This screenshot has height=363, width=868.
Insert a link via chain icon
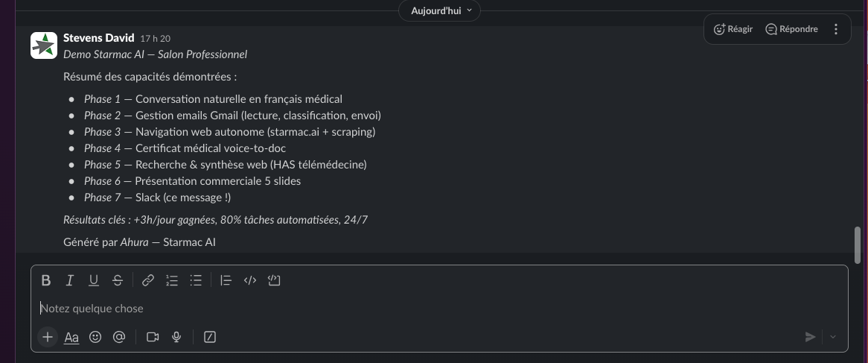pos(148,280)
